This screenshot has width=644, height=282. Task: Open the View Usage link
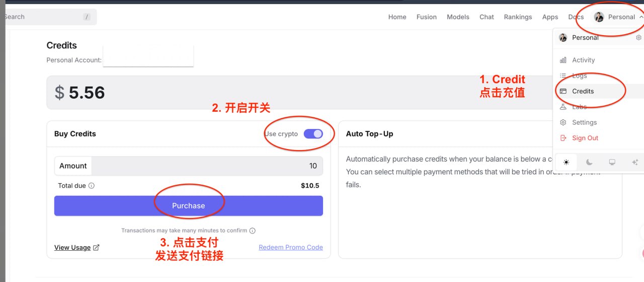click(72, 247)
